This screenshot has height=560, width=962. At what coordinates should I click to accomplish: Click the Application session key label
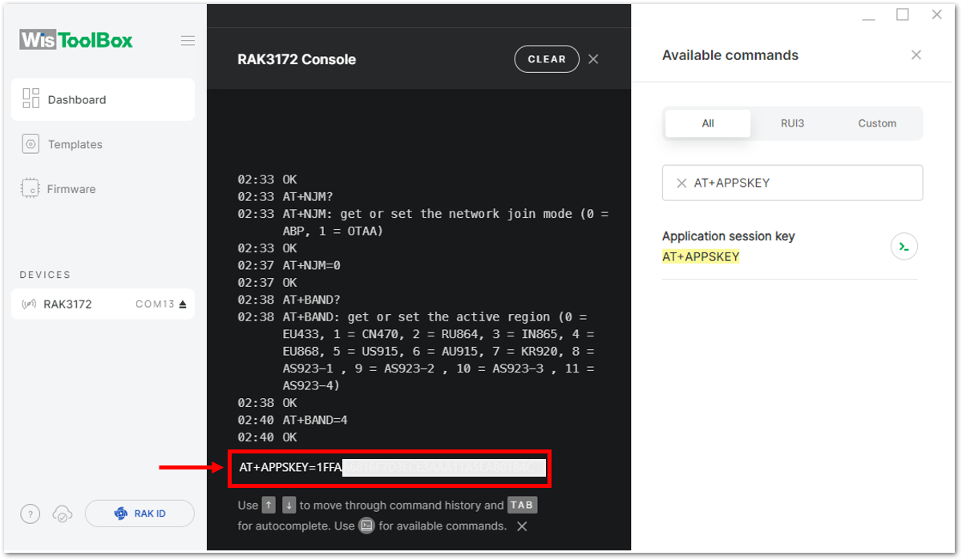(x=729, y=236)
